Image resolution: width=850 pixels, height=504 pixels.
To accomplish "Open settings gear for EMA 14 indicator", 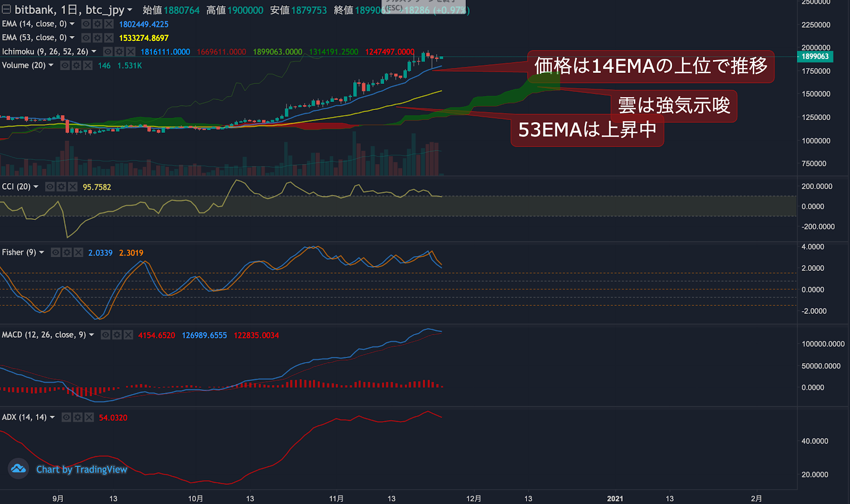I will [x=97, y=24].
